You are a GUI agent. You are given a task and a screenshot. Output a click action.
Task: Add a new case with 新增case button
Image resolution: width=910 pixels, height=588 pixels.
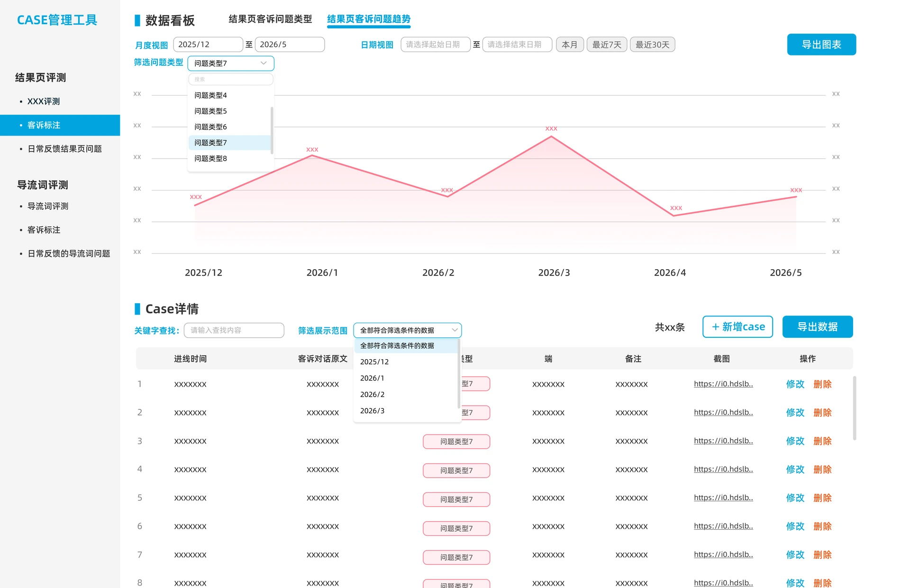coord(737,327)
